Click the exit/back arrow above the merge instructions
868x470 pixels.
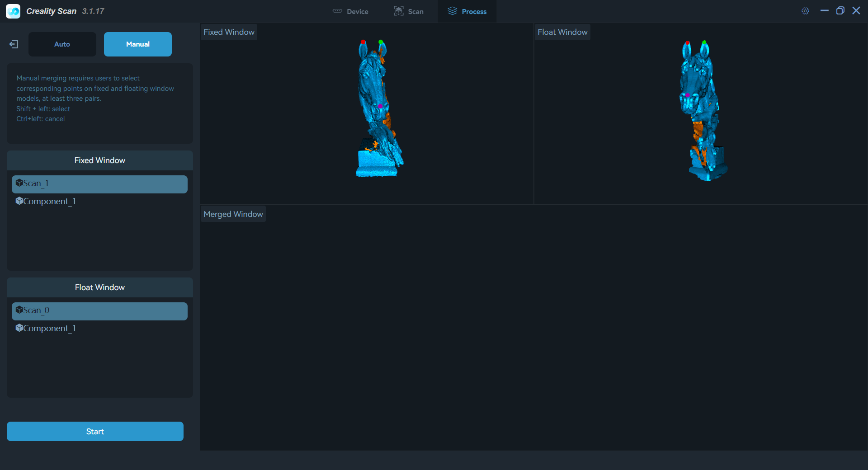coord(14,44)
